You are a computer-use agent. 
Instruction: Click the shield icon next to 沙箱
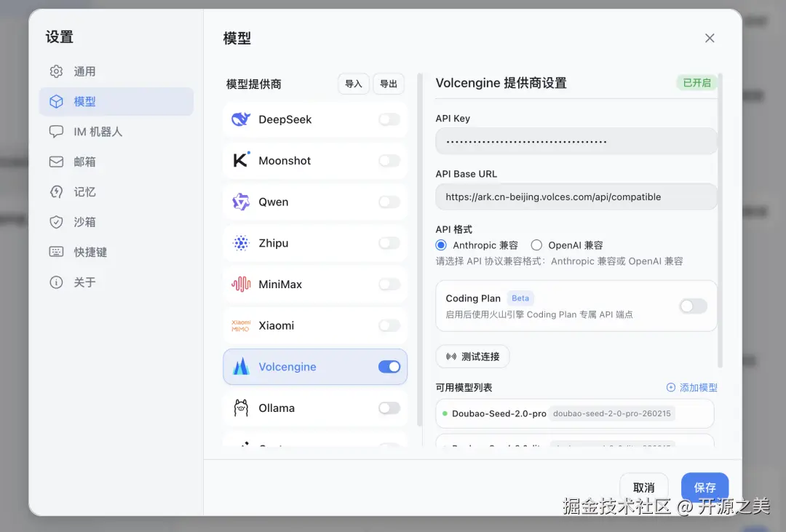pos(56,222)
